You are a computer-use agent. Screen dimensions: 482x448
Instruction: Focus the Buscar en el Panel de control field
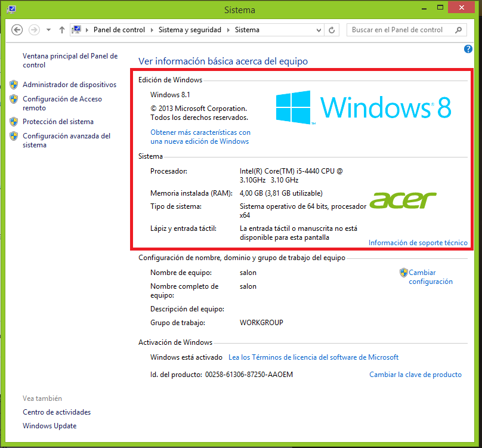click(x=406, y=30)
